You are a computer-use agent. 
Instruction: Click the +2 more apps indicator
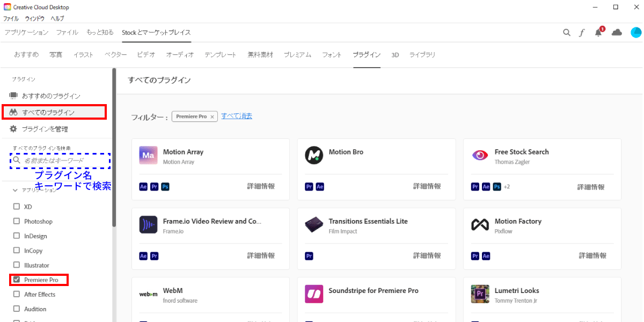coord(507,187)
